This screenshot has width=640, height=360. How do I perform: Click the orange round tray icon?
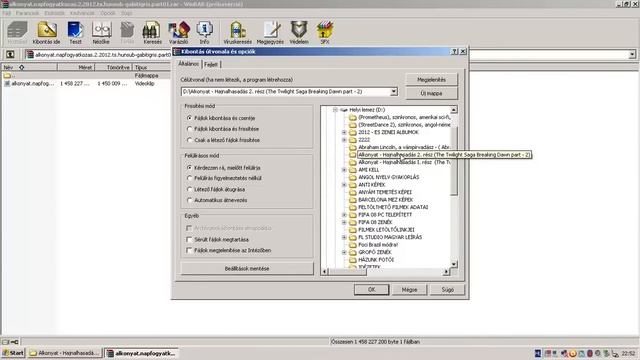(x=573, y=353)
